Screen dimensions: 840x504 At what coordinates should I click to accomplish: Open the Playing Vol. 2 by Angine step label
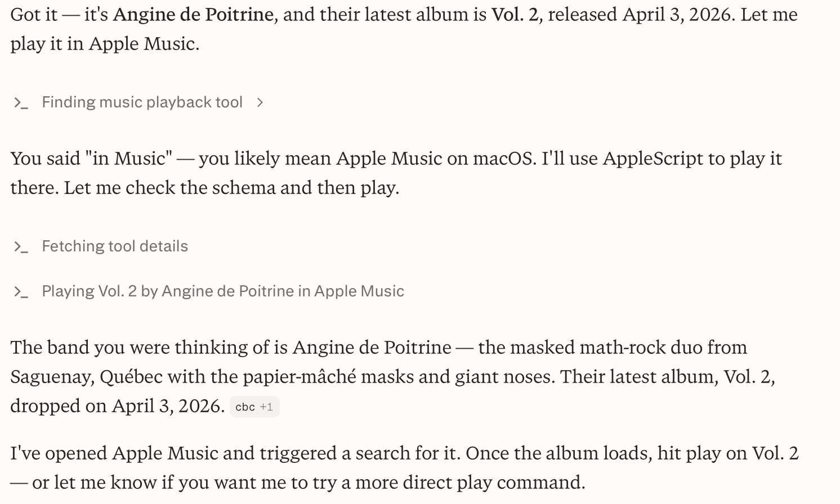[x=223, y=291]
